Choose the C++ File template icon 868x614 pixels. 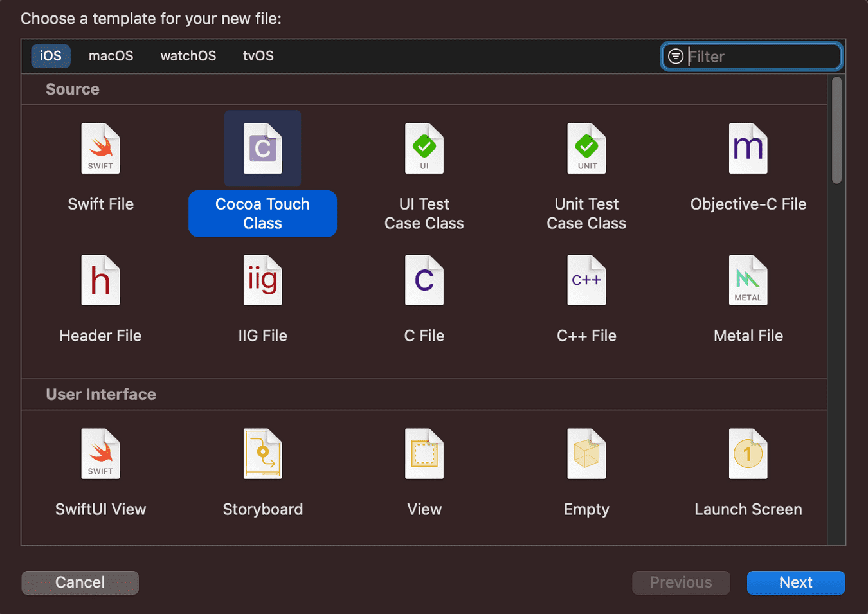(586, 281)
